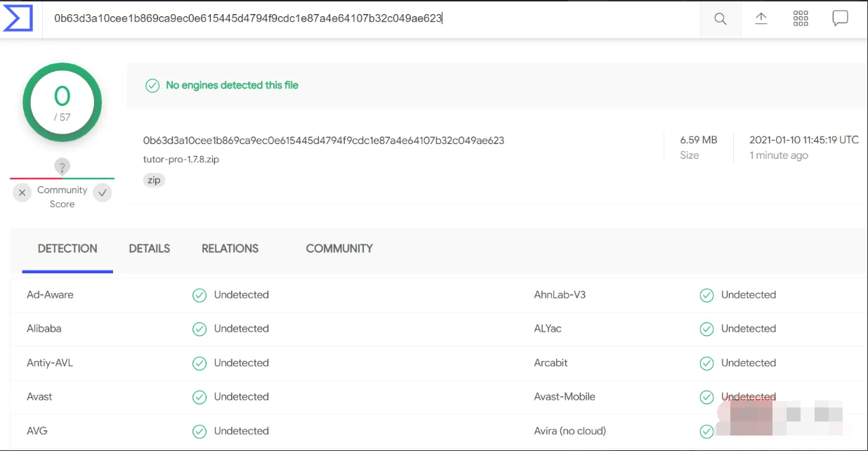Select the '1 minute ago' text
The image size is (868, 451).
click(779, 155)
